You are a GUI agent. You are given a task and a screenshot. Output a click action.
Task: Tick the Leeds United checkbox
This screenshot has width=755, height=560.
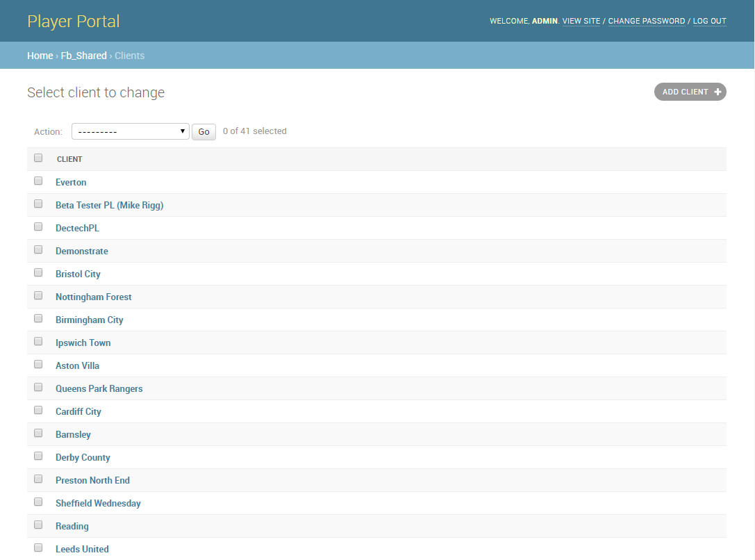tap(38, 548)
